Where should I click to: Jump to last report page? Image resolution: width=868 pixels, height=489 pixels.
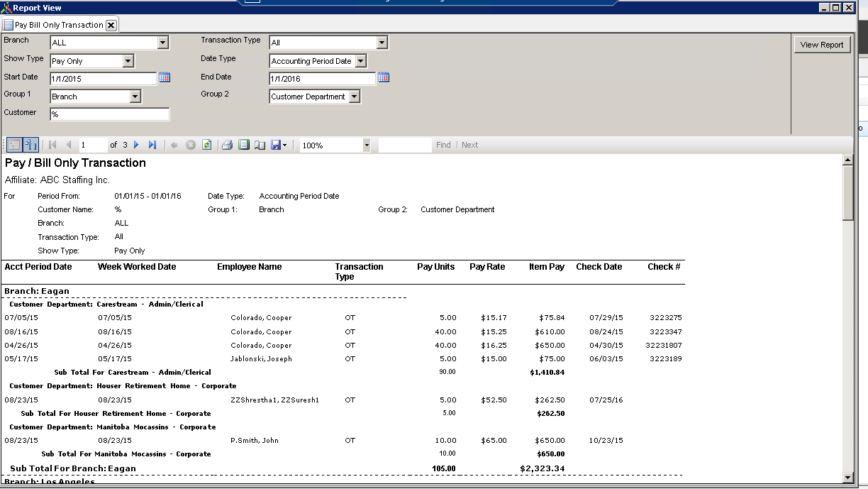[x=152, y=145]
